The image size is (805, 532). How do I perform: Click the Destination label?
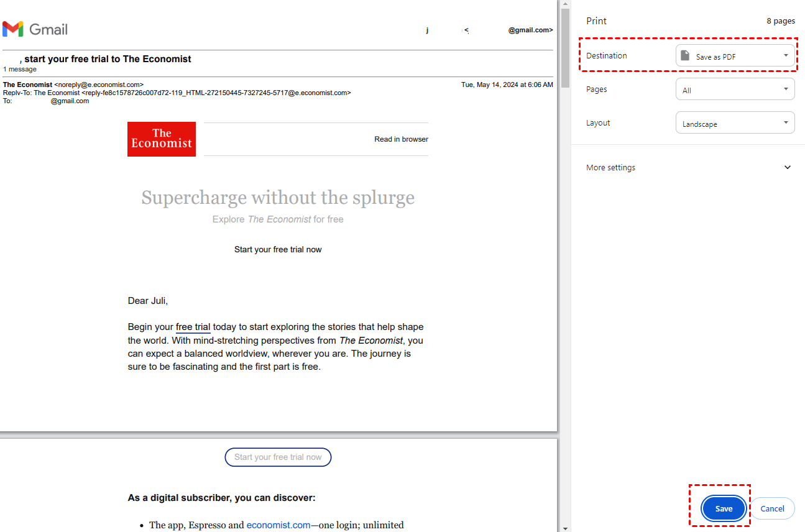pos(607,55)
